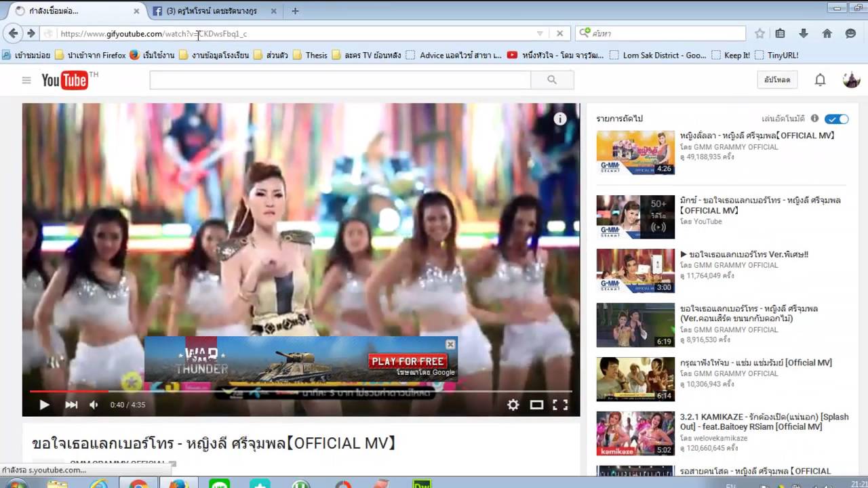
Task: Select the loading YouTube tab
Action: 76,11
